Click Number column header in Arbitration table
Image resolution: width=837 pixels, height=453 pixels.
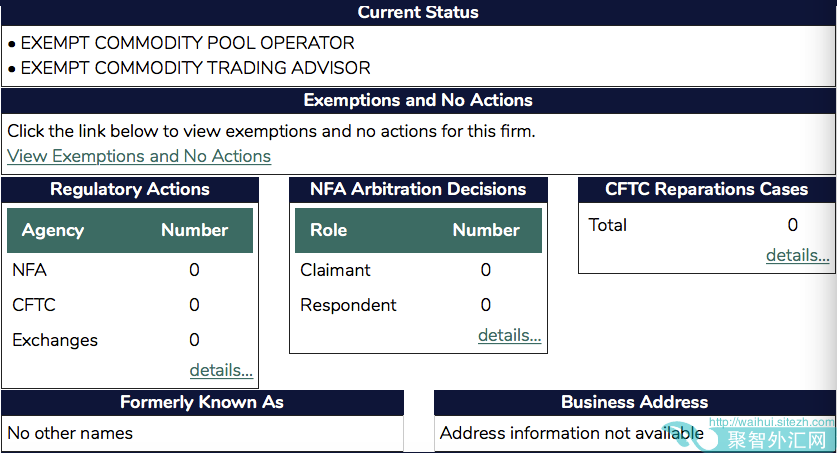coord(486,230)
